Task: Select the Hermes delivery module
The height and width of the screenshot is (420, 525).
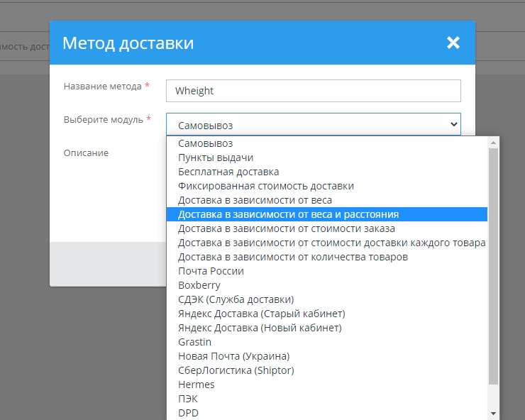Action: point(197,385)
